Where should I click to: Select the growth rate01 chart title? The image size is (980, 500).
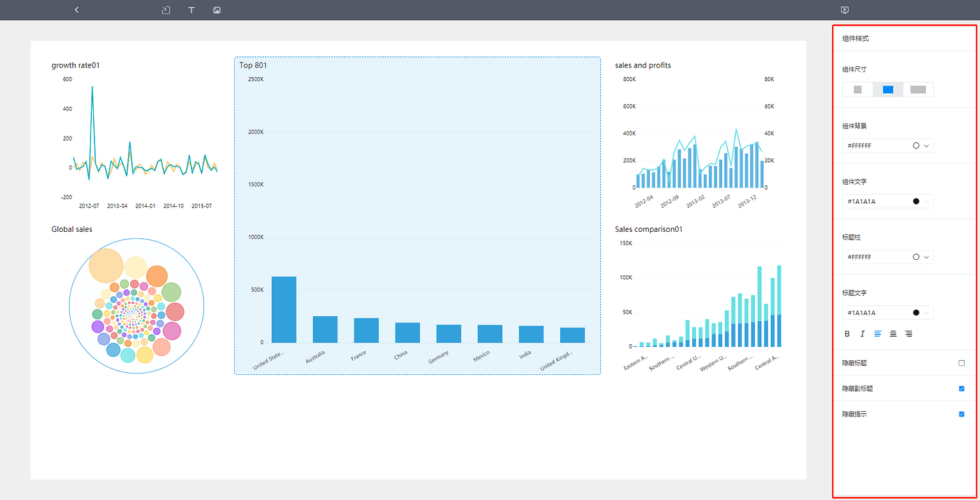(x=75, y=65)
